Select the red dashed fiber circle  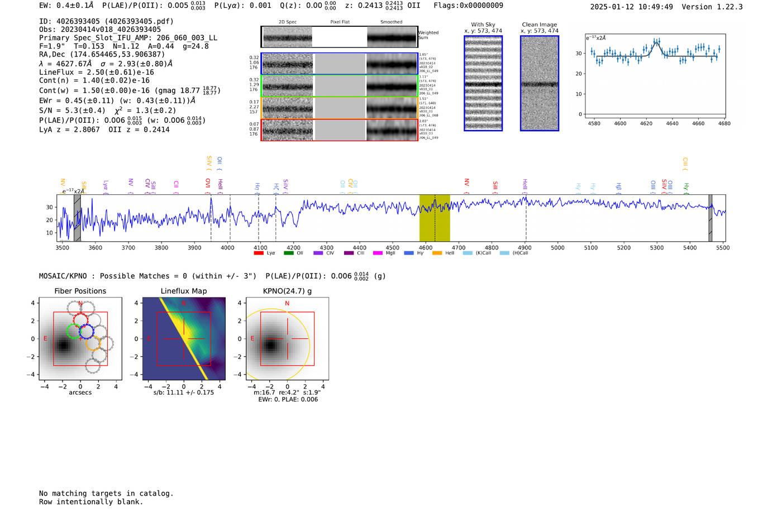coord(82,321)
